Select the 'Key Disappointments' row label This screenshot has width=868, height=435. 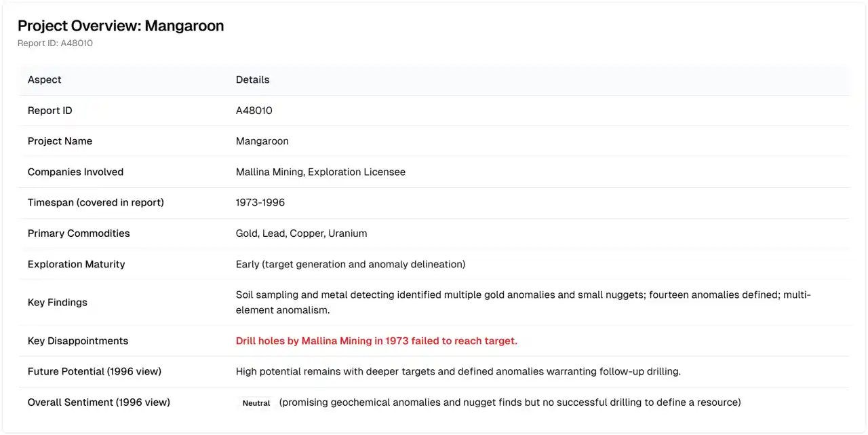click(x=78, y=341)
